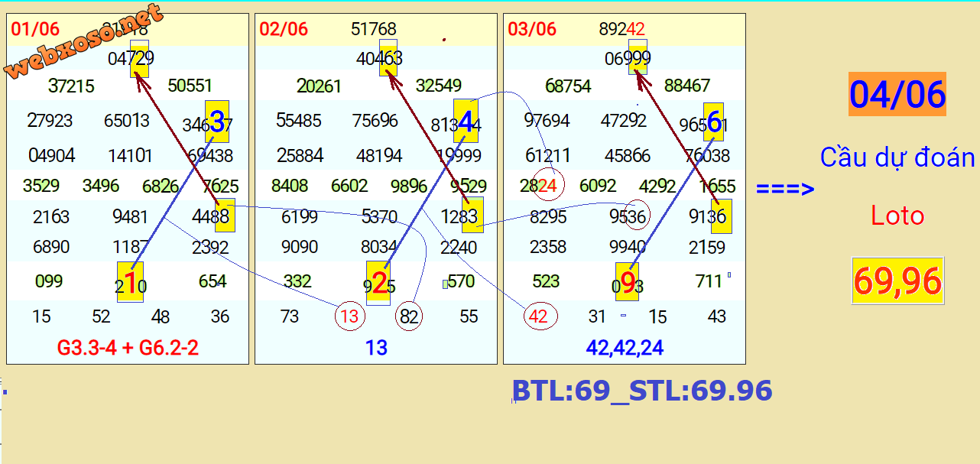The width and height of the screenshot is (980, 464).
Task: Click the webxoso.net watermark logo
Action: point(84,42)
